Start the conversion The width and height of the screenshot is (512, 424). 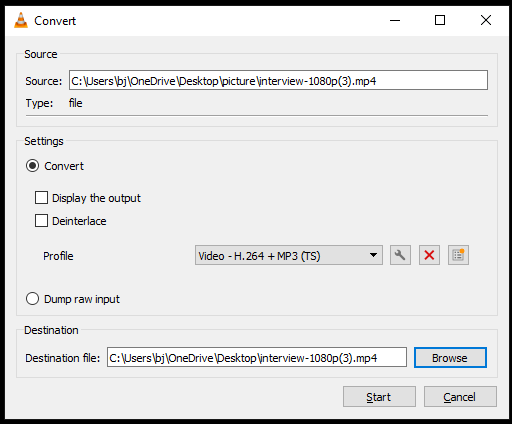click(379, 397)
